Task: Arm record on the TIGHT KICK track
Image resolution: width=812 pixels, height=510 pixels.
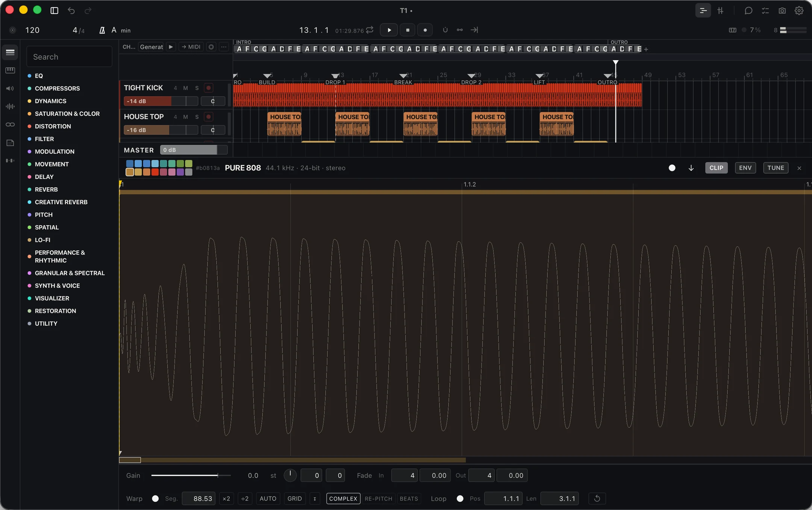Action: pos(208,88)
